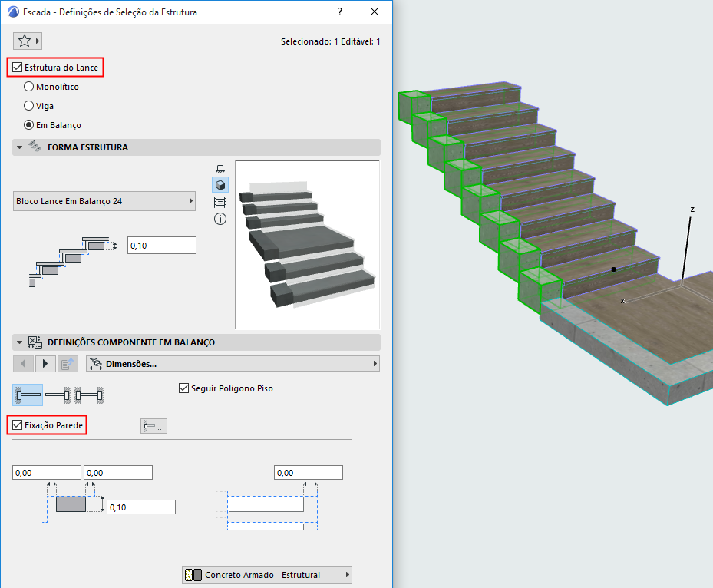
Task: Uncheck Seguir Polígono Piso
Action: (183, 388)
